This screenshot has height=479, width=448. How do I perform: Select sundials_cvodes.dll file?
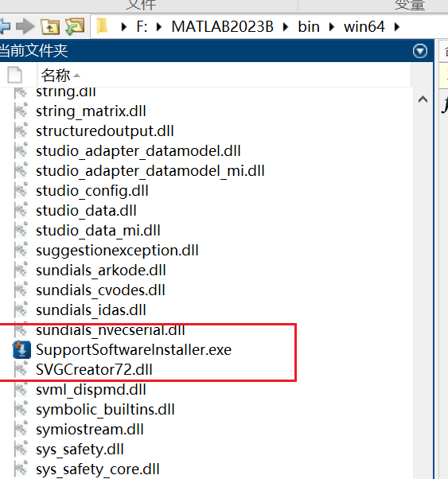[100, 290]
